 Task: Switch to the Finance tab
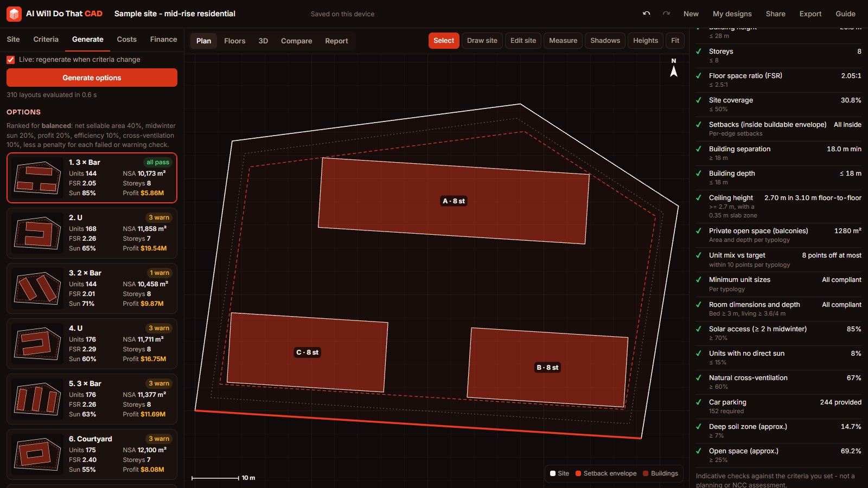[163, 39]
